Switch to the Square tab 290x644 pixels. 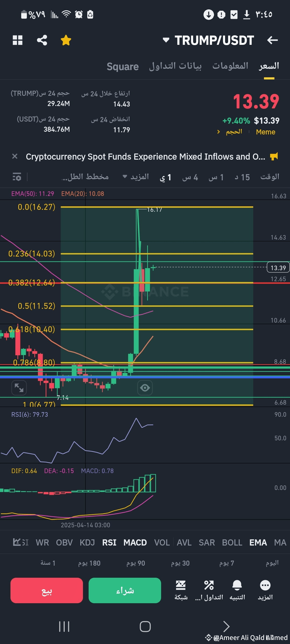click(123, 66)
